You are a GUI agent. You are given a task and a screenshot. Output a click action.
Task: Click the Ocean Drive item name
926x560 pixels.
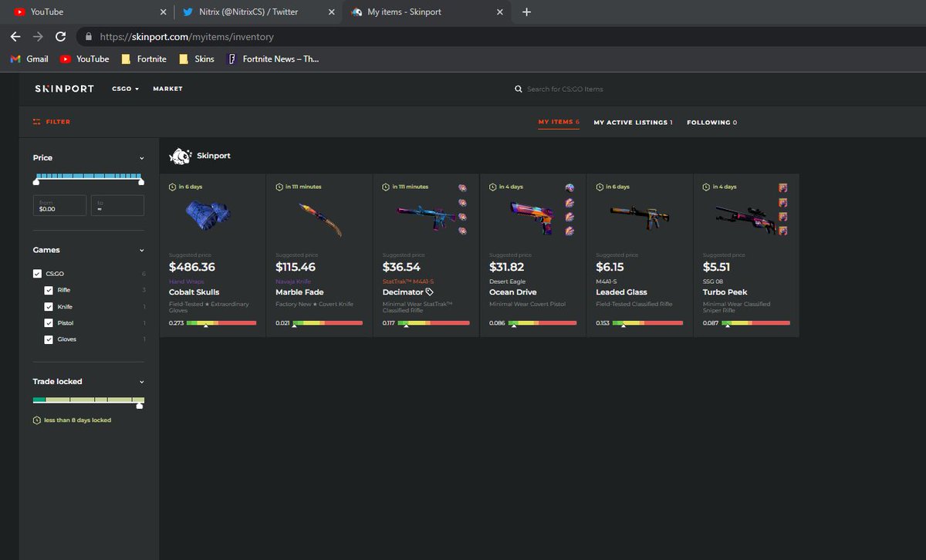pyautogui.click(x=512, y=292)
